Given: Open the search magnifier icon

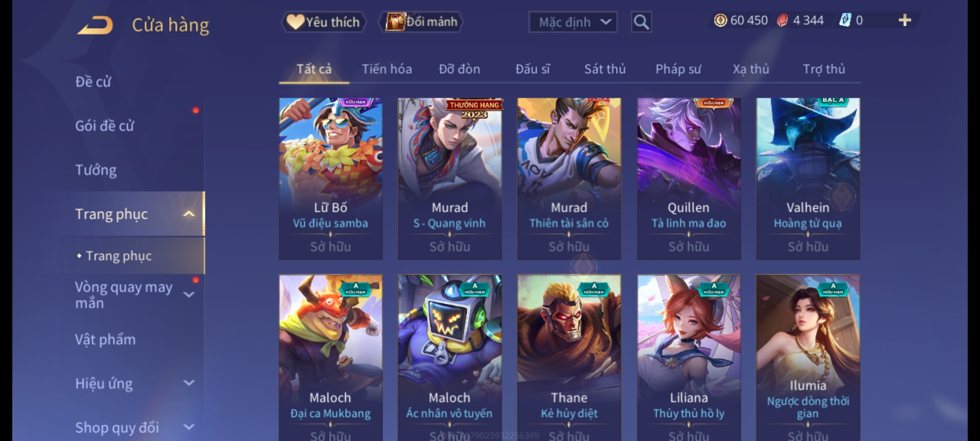Looking at the screenshot, I should coord(641,22).
